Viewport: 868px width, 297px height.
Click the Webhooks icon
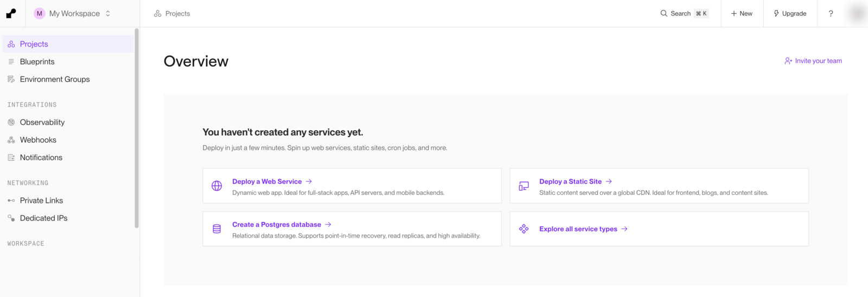[x=11, y=140]
